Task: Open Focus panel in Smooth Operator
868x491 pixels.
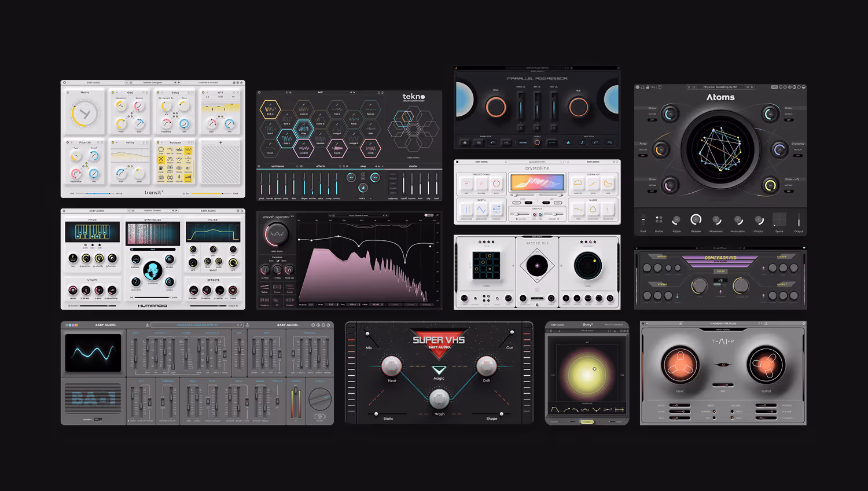Action: [x=277, y=288]
